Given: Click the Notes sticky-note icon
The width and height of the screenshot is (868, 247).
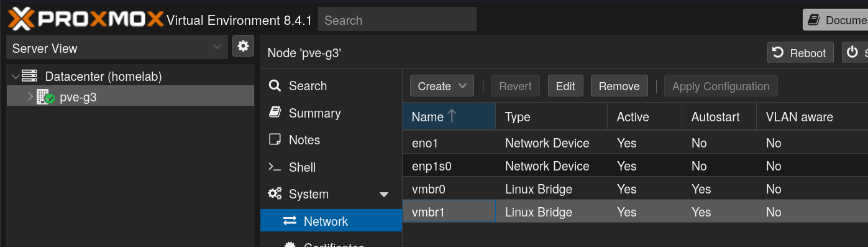Looking at the screenshot, I should 275,139.
